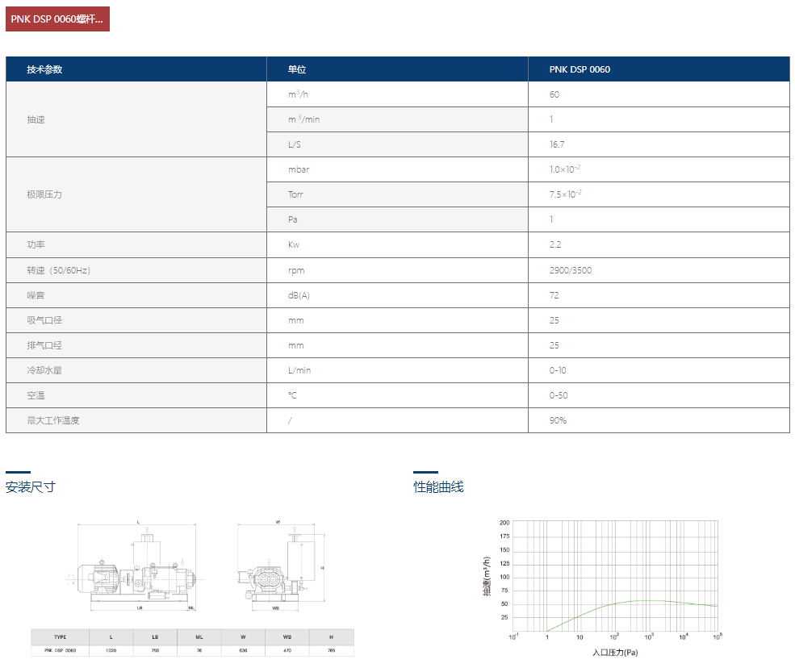Image resolution: width=795 pixels, height=672 pixels.
Task: Select the 冷却水量 row label
Action: tap(44, 370)
